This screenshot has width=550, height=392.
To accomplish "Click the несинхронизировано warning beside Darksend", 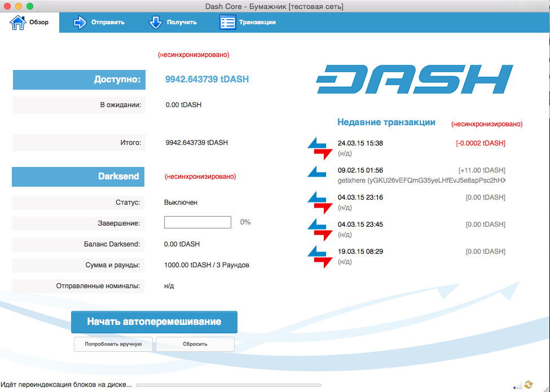I will click(200, 177).
